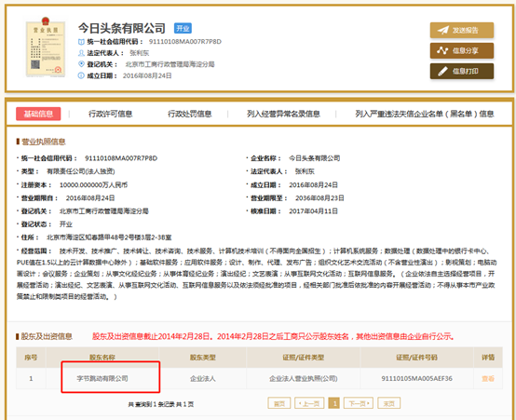Click registered capital 10000.000000万人民币

pyautogui.click(x=93, y=185)
